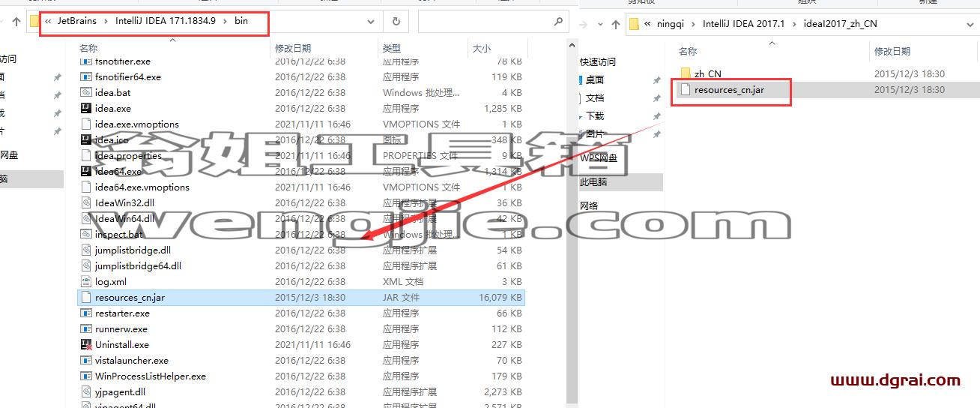Open address bar history dropdown in left window
Viewport: 980px width, 408px height.
coord(371,22)
